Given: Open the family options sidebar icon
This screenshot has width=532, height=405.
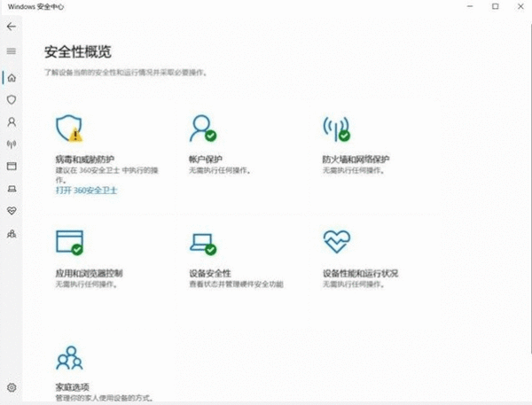Looking at the screenshot, I should click(x=12, y=233).
